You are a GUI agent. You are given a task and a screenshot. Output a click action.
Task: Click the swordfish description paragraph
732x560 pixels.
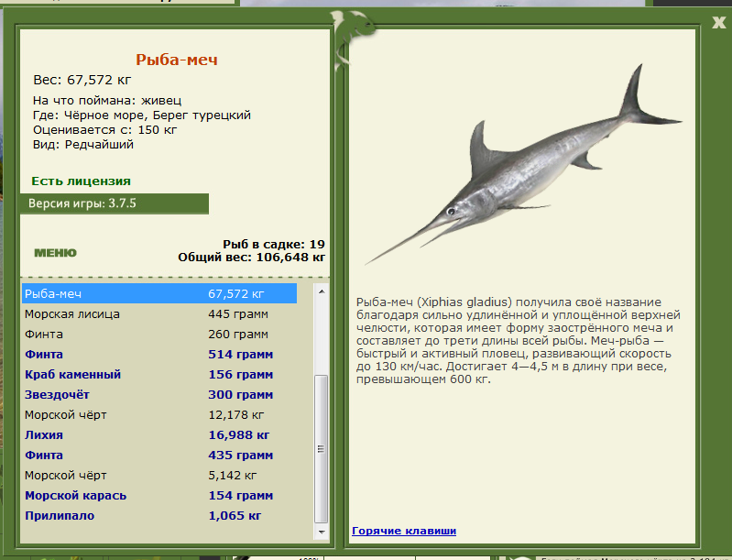(x=519, y=340)
